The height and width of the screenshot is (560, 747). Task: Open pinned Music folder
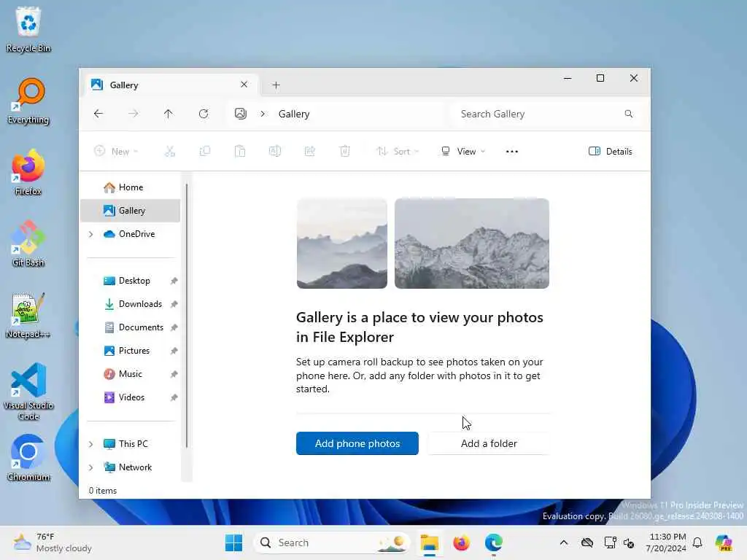click(x=130, y=374)
